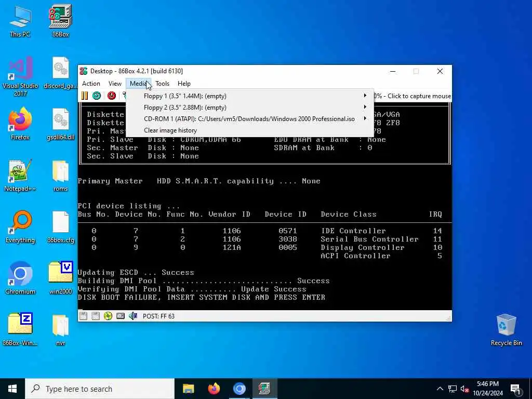This screenshot has width=532, height=399.
Task: Open the 86Box desktop shortcut
Action: click(60, 21)
